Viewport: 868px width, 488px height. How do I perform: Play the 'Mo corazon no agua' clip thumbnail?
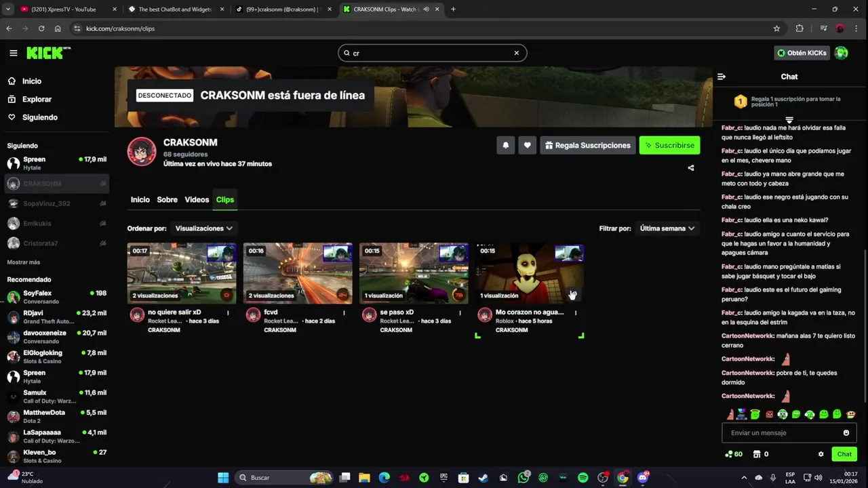[x=530, y=273]
